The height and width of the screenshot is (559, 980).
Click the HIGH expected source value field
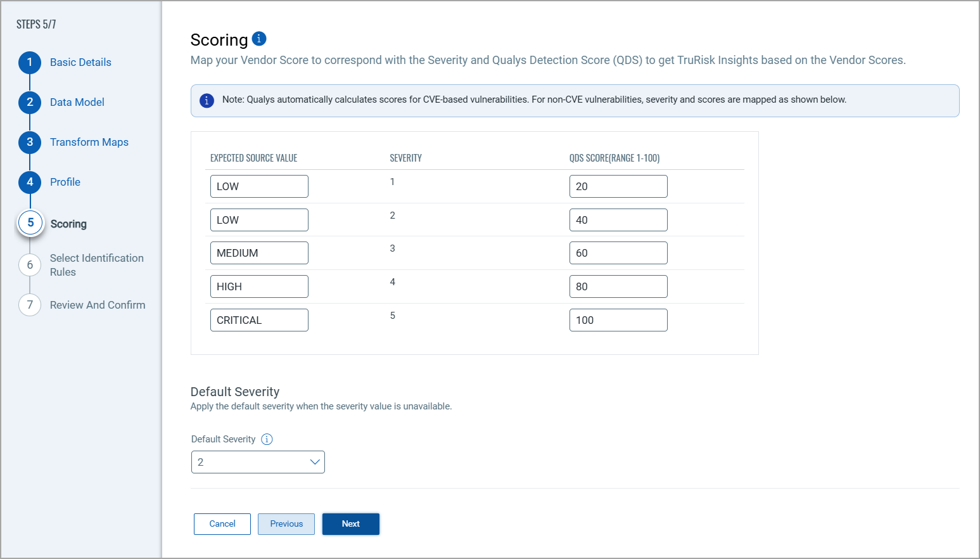pyautogui.click(x=259, y=286)
